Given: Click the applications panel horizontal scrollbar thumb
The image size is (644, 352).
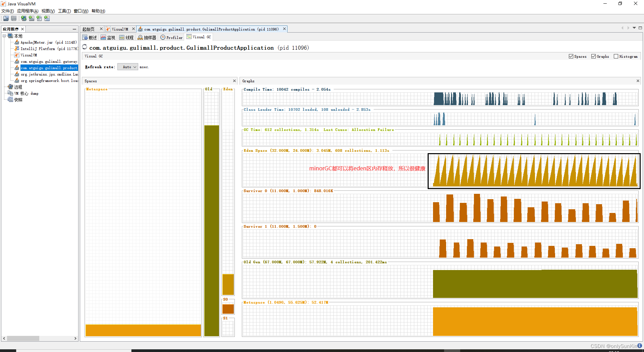Looking at the screenshot, I should coord(23,338).
